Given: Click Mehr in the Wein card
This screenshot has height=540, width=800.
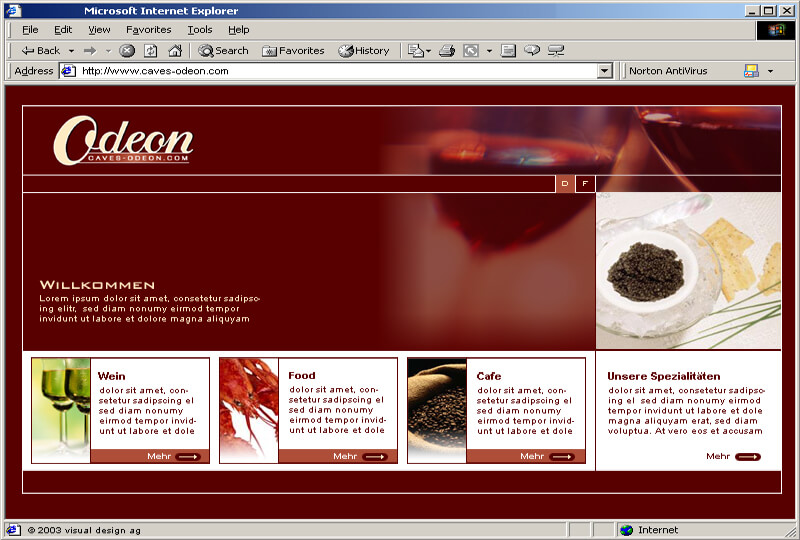Looking at the screenshot, I should tap(173, 456).
